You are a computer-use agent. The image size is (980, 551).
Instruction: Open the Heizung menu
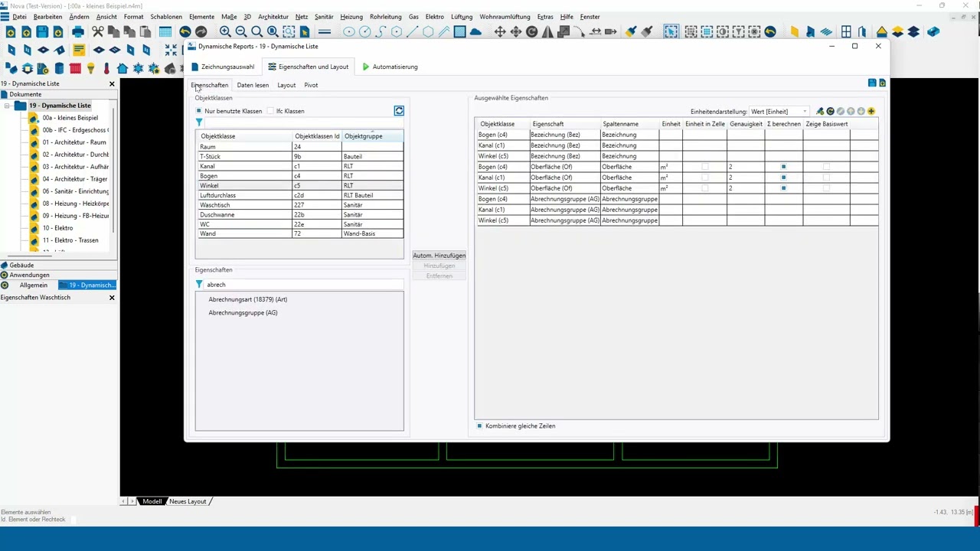[x=351, y=17]
